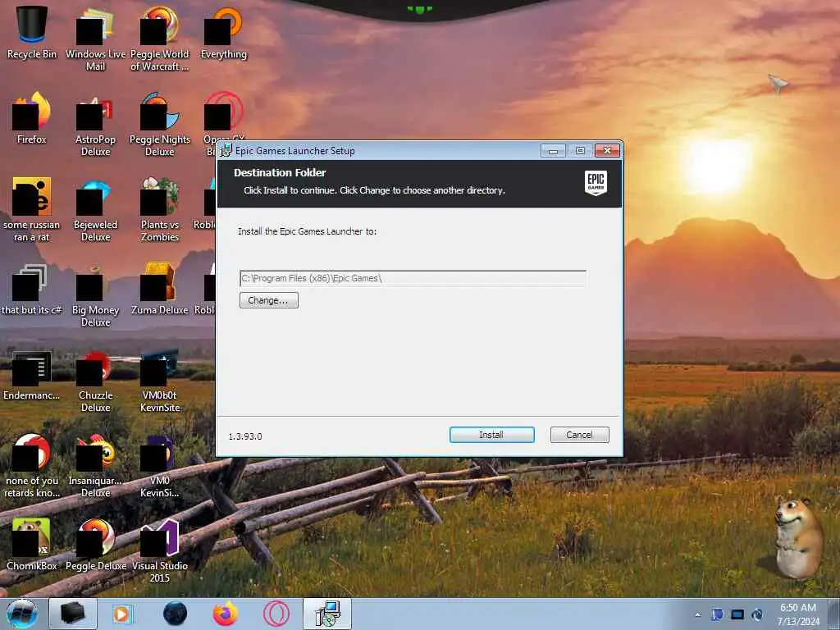840x630 pixels.
Task: Click the version text 1.3.93.0
Action: tap(245, 436)
